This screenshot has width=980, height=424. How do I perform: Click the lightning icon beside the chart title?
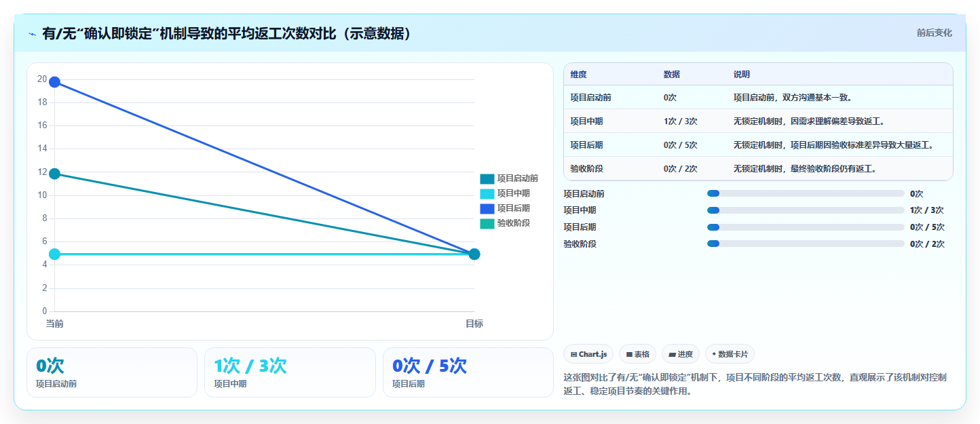[x=32, y=34]
